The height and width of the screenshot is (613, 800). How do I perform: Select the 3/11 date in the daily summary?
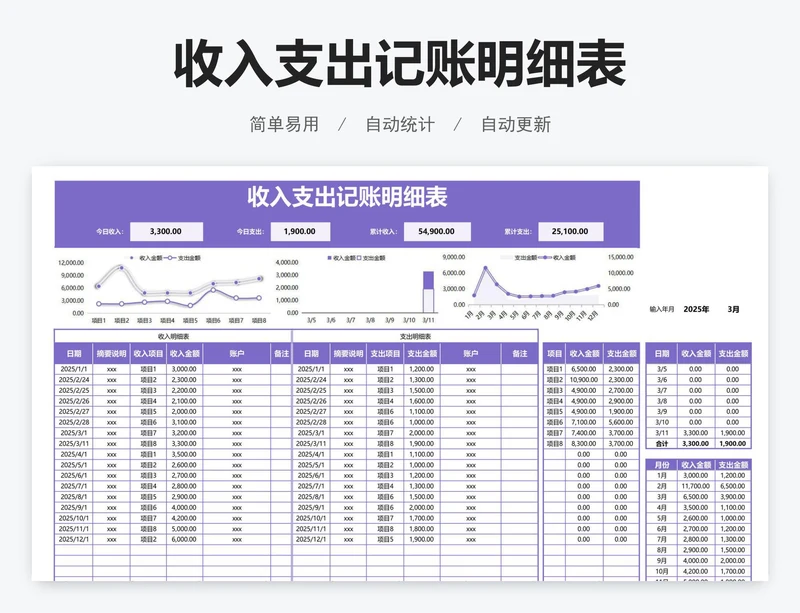(662, 433)
